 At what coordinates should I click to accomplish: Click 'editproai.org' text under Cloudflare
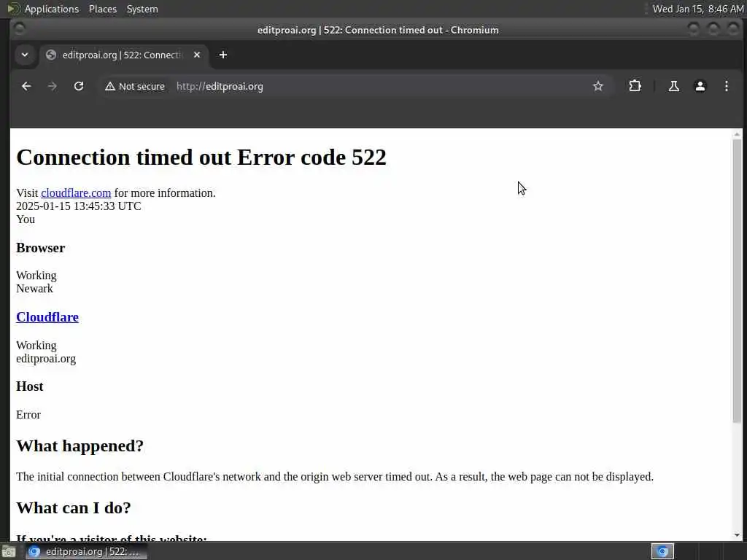[x=46, y=359]
